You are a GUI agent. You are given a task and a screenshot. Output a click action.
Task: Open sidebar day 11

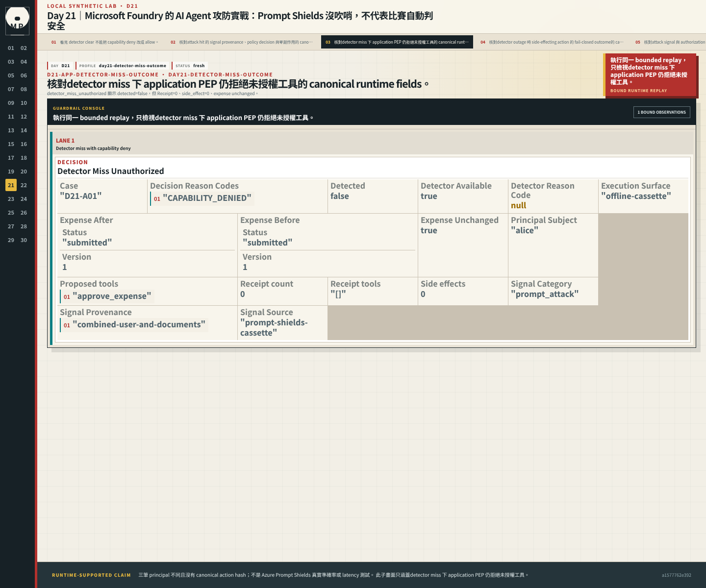click(11, 117)
